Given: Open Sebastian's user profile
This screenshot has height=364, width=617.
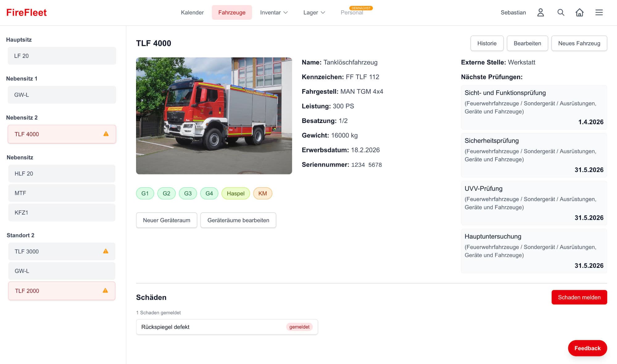Looking at the screenshot, I should [x=540, y=12].
